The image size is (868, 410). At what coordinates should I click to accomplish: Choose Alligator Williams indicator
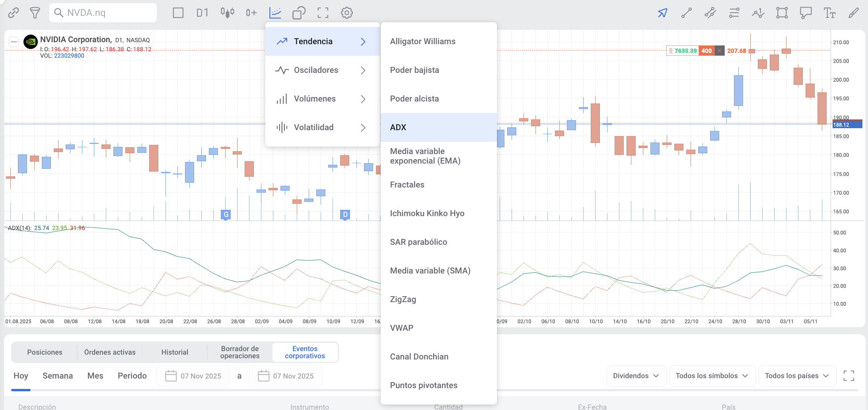point(439,41)
